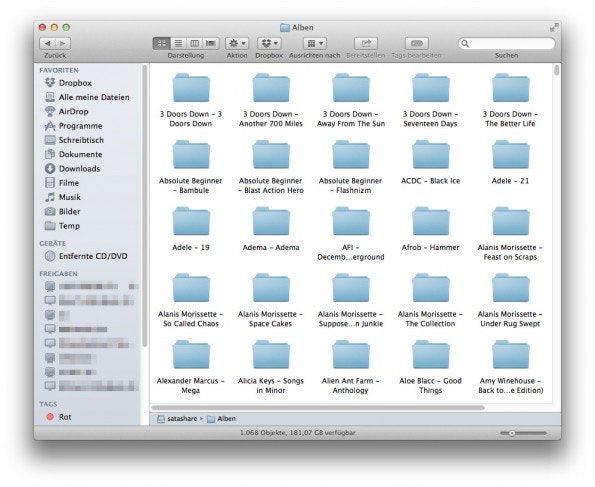
Task: Select folder Absolute Beginner - Bambule
Action: [191, 167]
